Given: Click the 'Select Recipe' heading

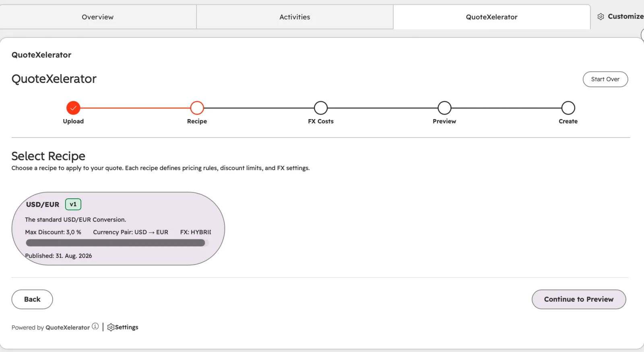Looking at the screenshot, I should 48,156.
